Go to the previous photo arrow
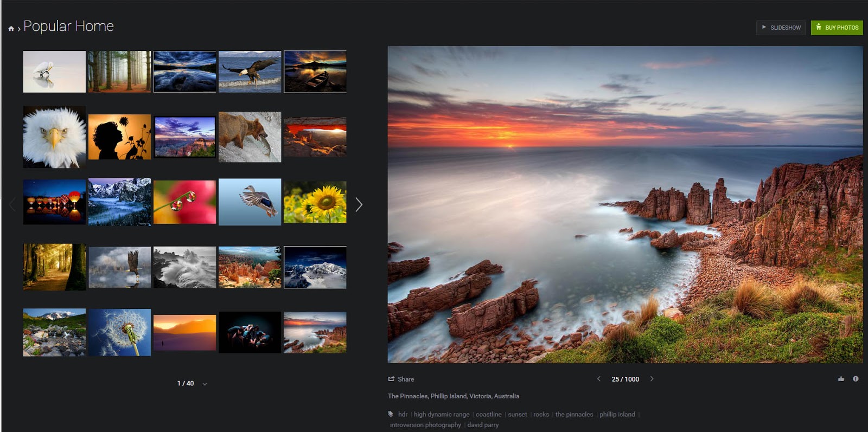This screenshot has width=868, height=432. [599, 379]
